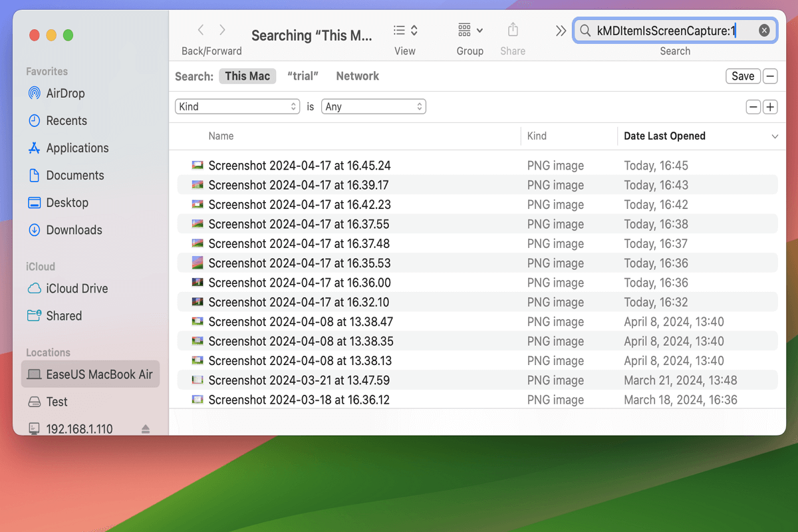Viewport: 798px width, 532px height.
Task: Open the Group options in the toolbar
Action: (x=469, y=30)
